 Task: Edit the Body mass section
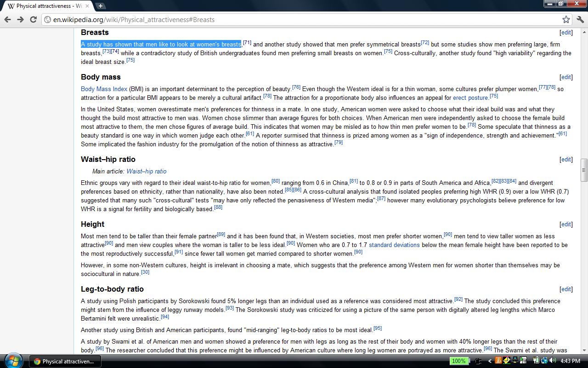pos(566,77)
